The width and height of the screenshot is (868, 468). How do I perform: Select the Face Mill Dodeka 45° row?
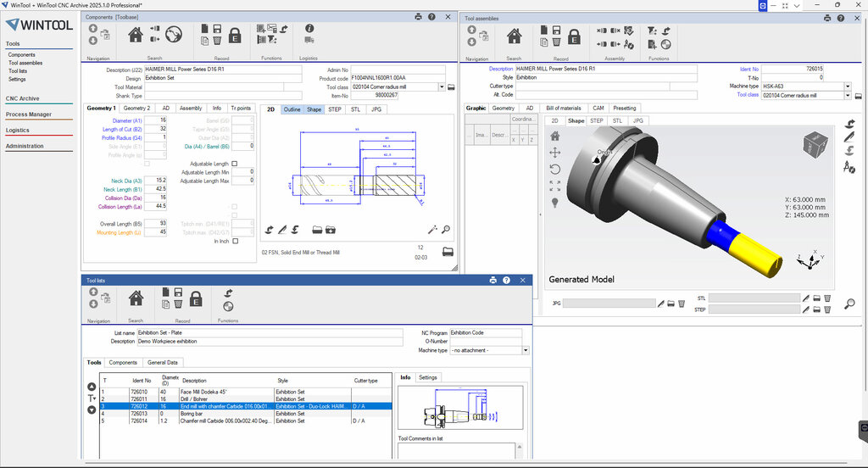coord(246,392)
